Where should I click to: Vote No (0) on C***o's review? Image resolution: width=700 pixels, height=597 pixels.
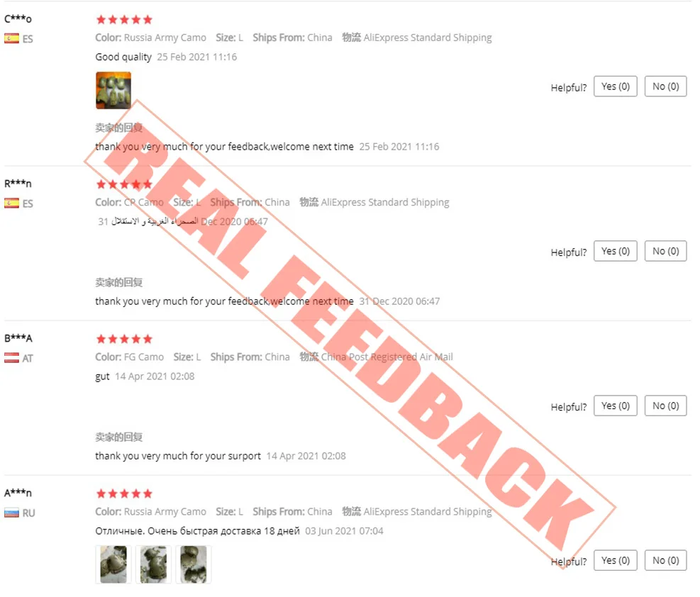pos(666,87)
